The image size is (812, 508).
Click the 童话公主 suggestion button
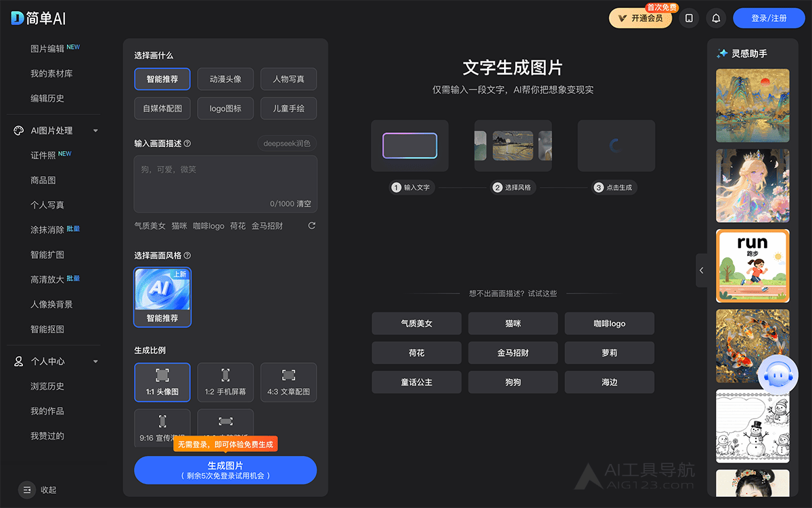416,382
